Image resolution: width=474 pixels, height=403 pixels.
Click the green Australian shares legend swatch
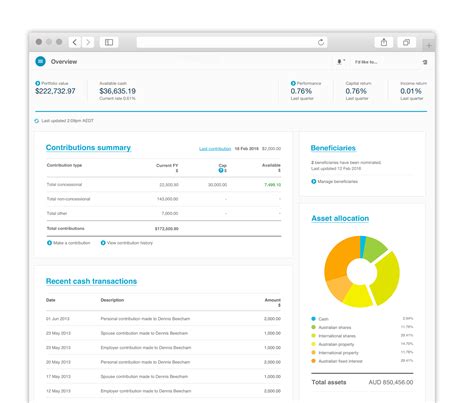pos(313,327)
